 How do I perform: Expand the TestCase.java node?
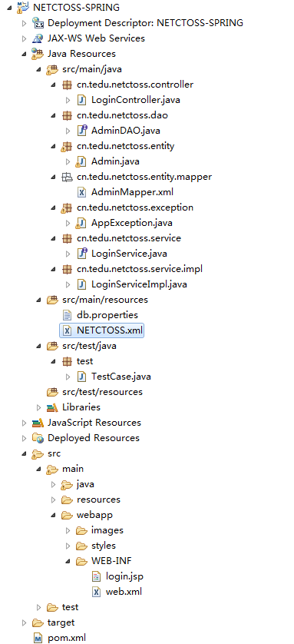point(68,377)
